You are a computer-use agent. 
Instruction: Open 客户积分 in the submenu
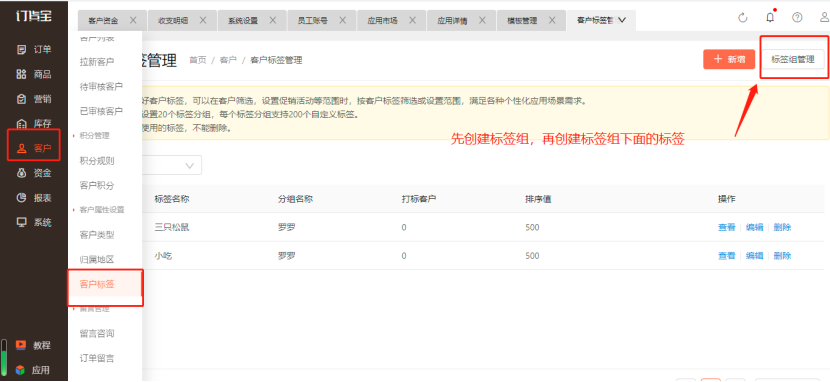pos(97,185)
